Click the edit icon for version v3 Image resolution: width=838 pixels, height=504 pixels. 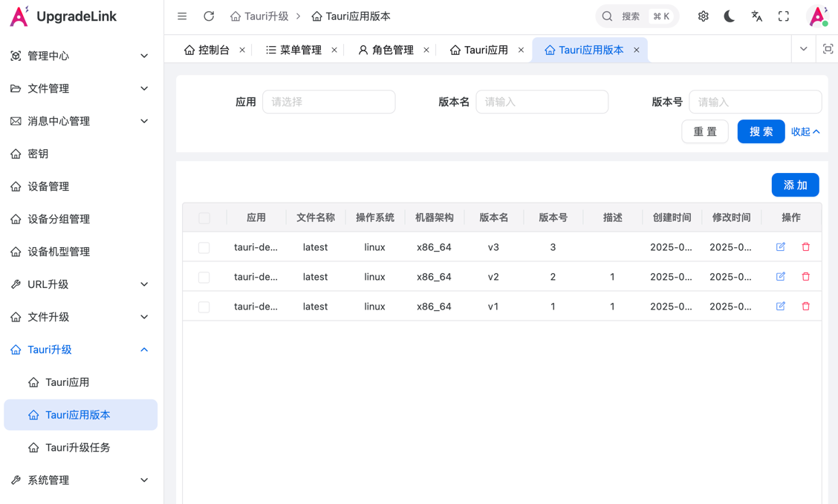tap(780, 246)
